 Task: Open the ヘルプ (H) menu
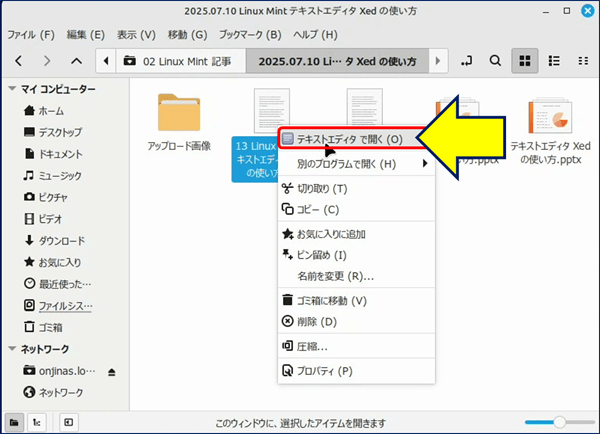click(x=315, y=35)
